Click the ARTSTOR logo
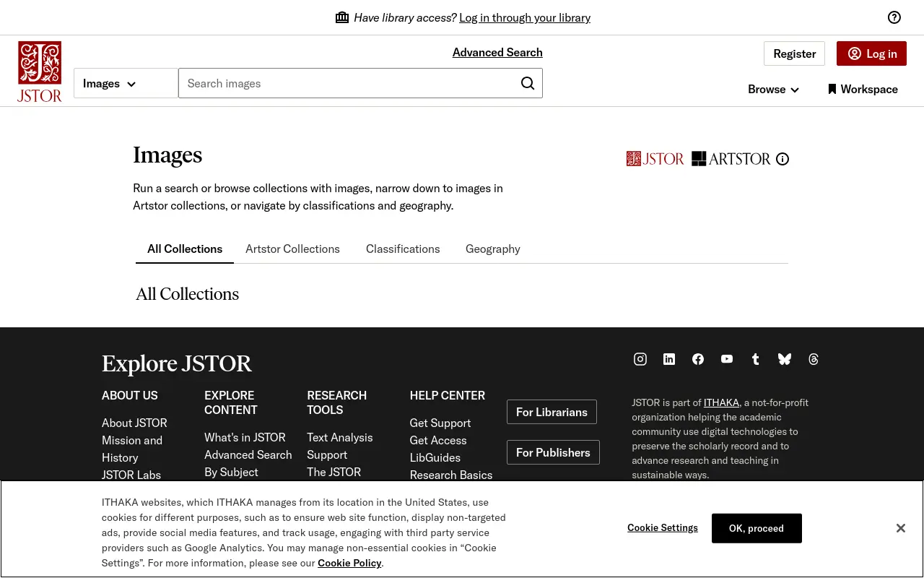 (x=731, y=159)
